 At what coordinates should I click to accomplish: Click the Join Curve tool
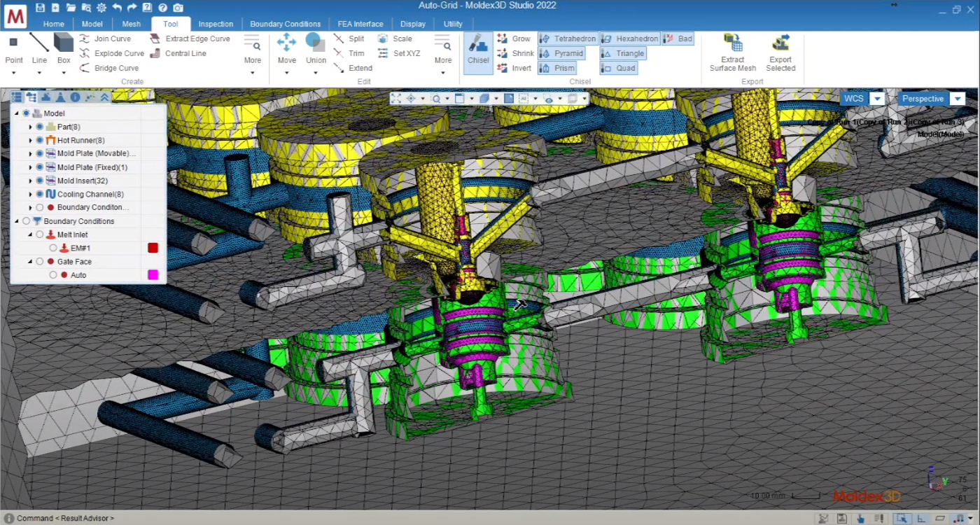point(105,39)
